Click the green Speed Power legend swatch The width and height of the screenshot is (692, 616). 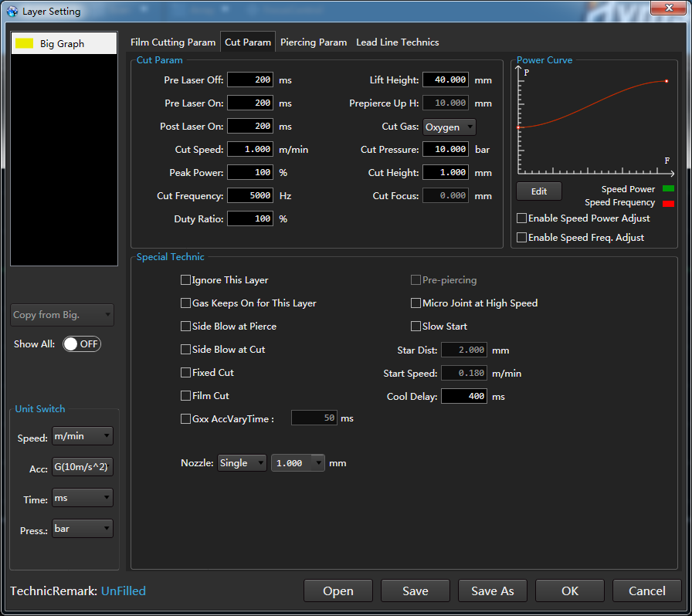[668, 189]
